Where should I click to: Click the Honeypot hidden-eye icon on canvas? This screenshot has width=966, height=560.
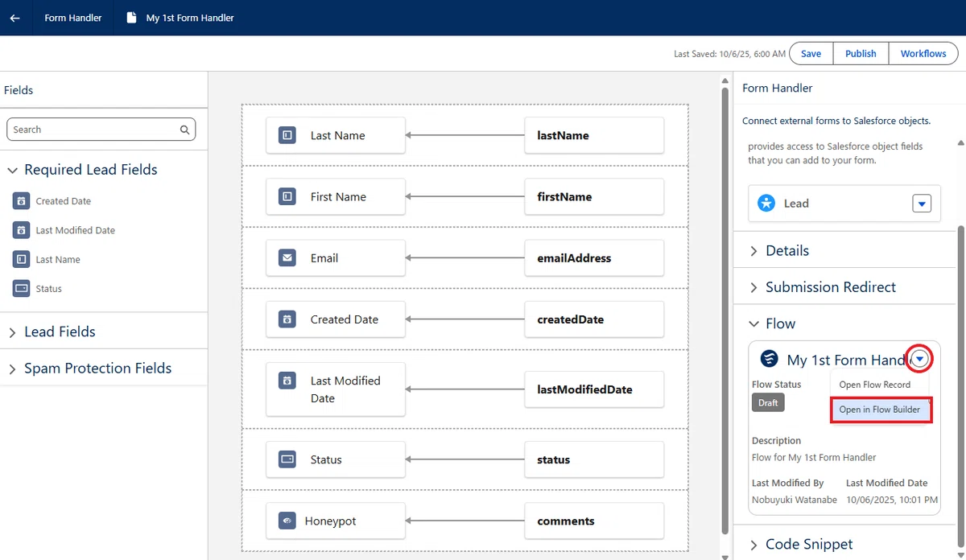pos(287,521)
